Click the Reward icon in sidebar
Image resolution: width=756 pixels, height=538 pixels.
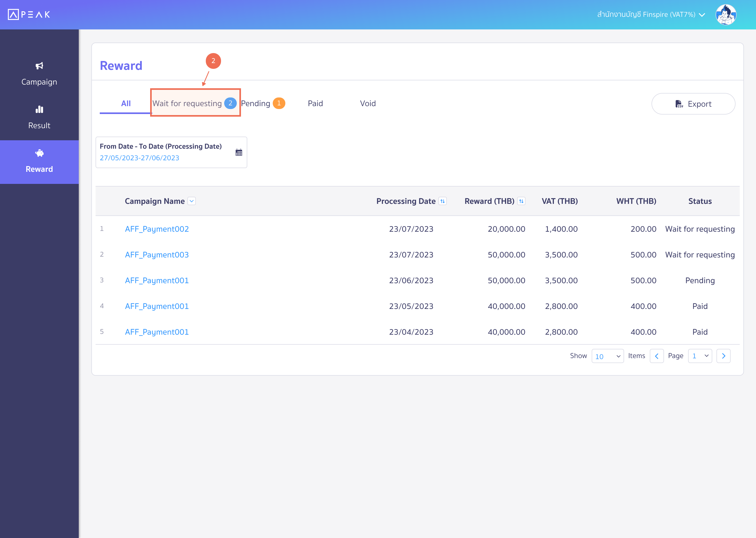click(x=39, y=153)
